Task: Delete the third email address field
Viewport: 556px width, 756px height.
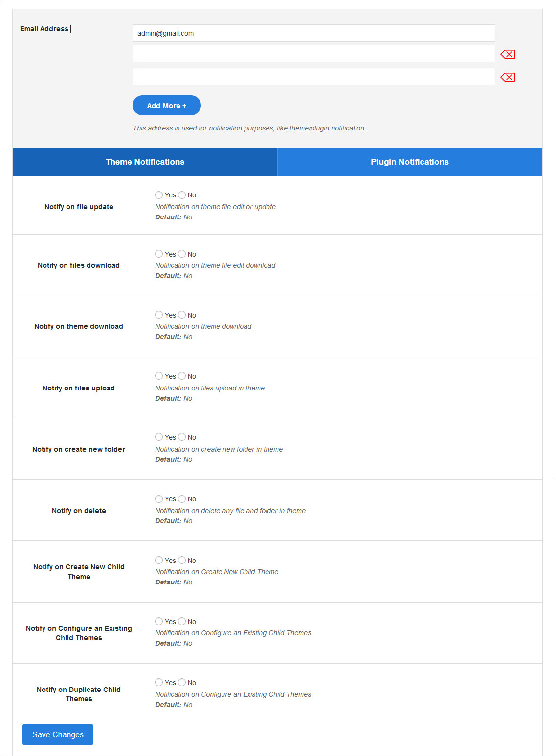Action: pyautogui.click(x=508, y=77)
